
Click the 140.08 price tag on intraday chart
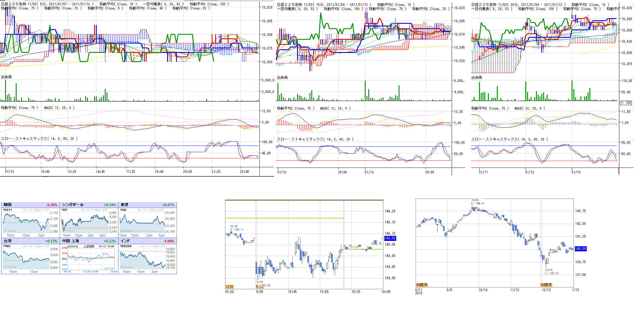[390, 238]
